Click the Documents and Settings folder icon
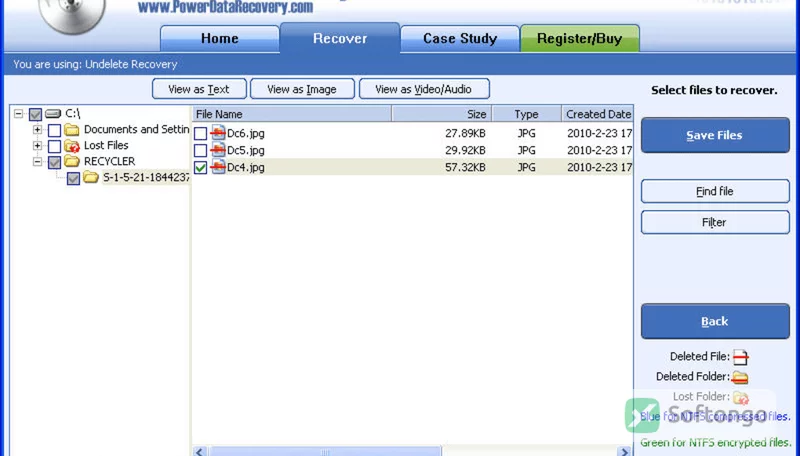The height and width of the screenshot is (456, 800). (x=71, y=130)
